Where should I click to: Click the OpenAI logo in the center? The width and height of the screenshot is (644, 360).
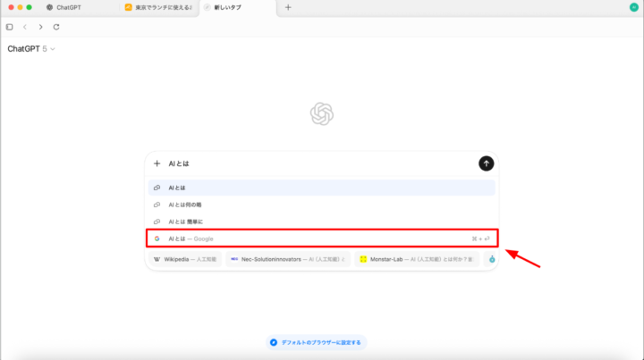coord(322,113)
